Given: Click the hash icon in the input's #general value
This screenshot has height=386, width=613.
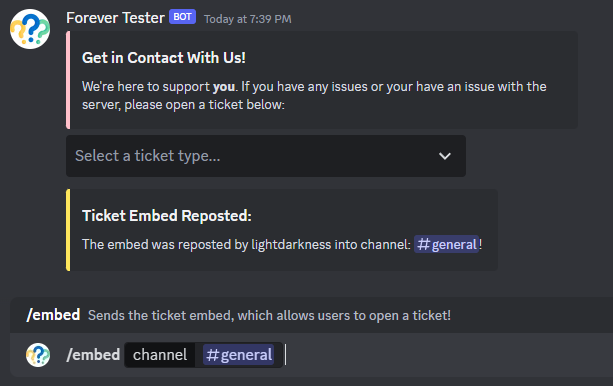Looking at the screenshot, I should [x=212, y=355].
